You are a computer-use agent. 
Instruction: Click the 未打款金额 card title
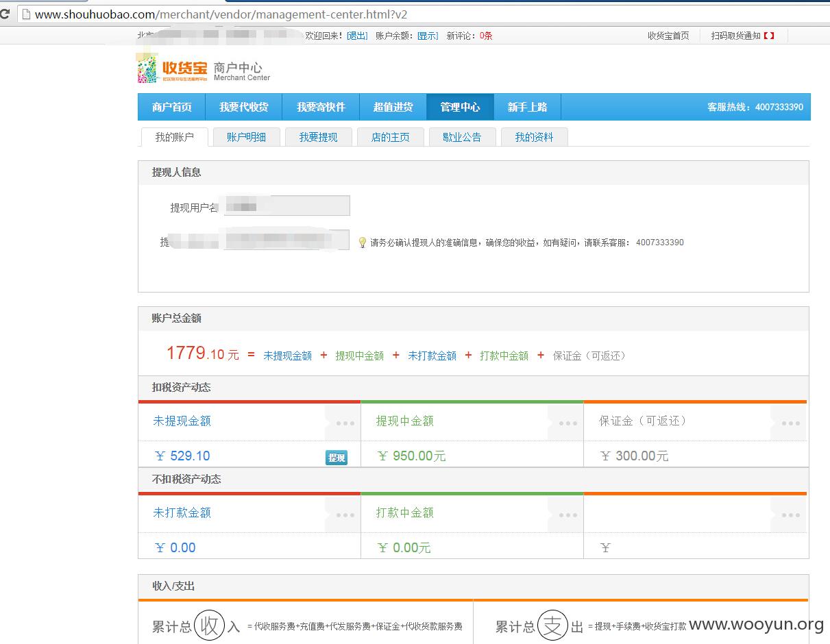tap(182, 512)
